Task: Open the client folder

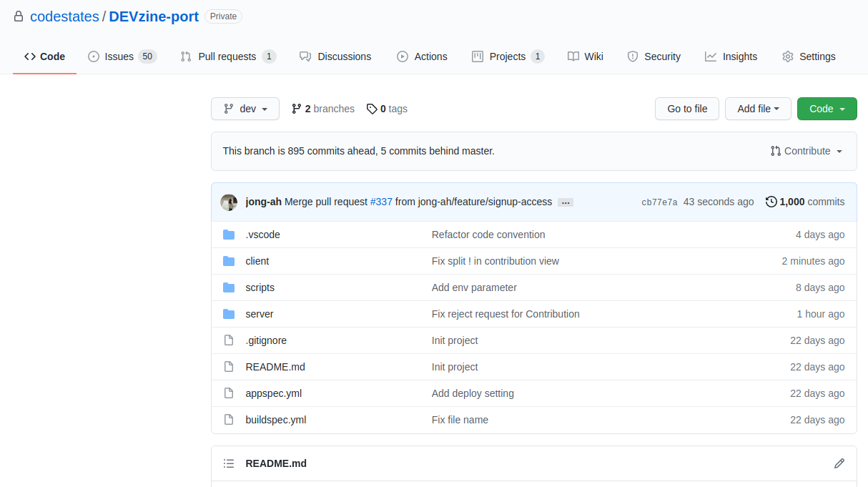Action: point(257,261)
